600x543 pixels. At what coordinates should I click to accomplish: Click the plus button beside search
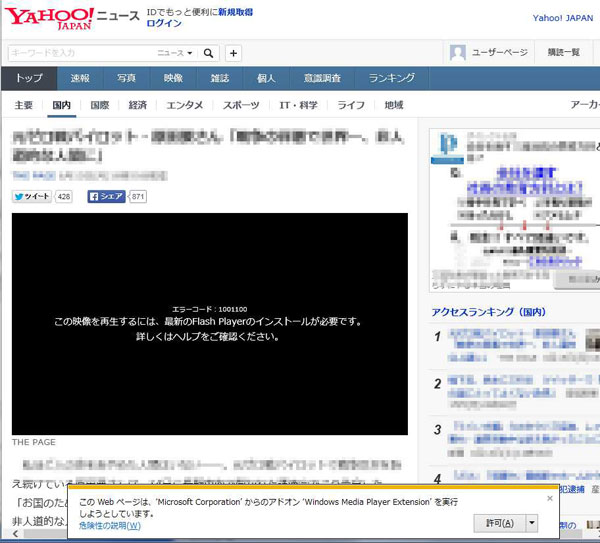coord(233,53)
